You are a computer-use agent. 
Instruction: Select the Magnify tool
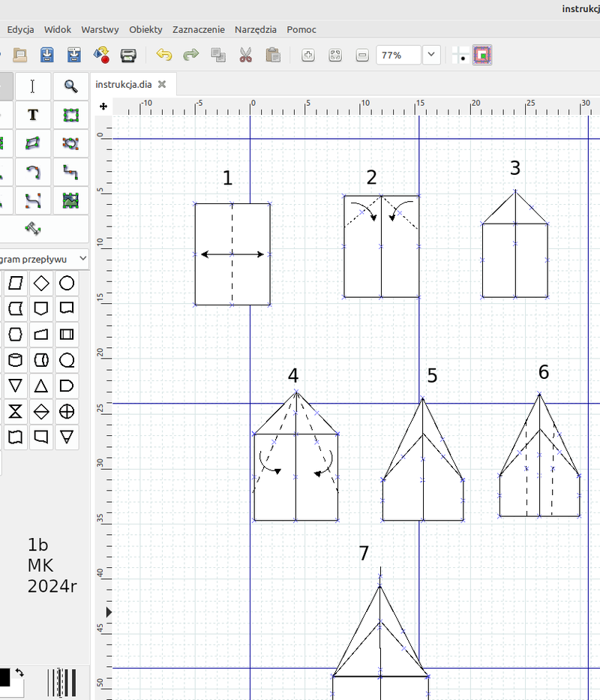tap(70, 86)
